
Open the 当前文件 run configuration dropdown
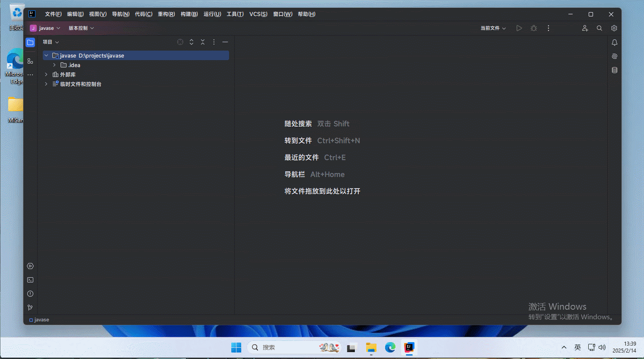(x=493, y=28)
